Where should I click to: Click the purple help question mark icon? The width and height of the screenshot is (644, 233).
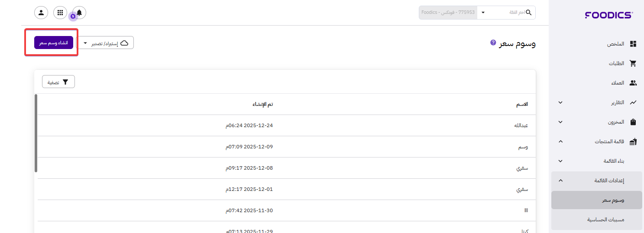493,43
